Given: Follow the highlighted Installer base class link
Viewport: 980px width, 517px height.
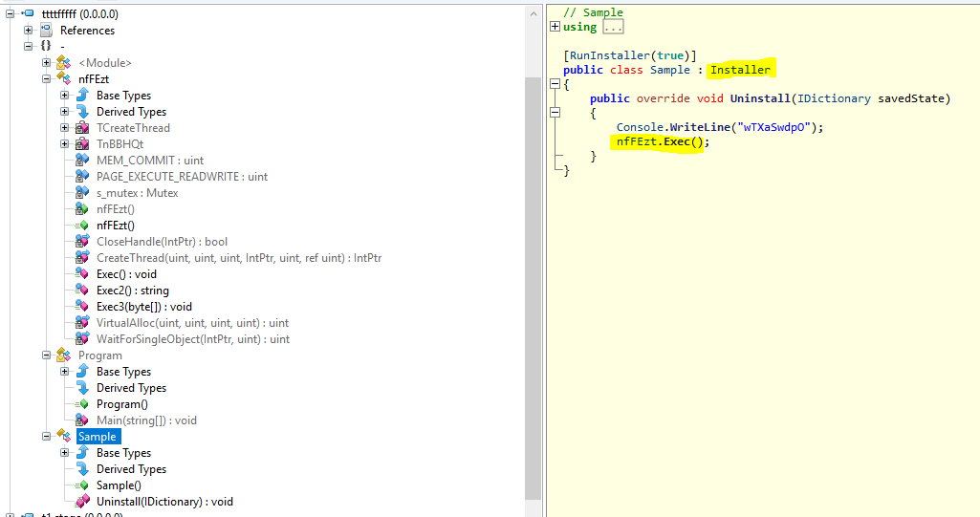Looking at the screenshot, I should coord(741,70).
